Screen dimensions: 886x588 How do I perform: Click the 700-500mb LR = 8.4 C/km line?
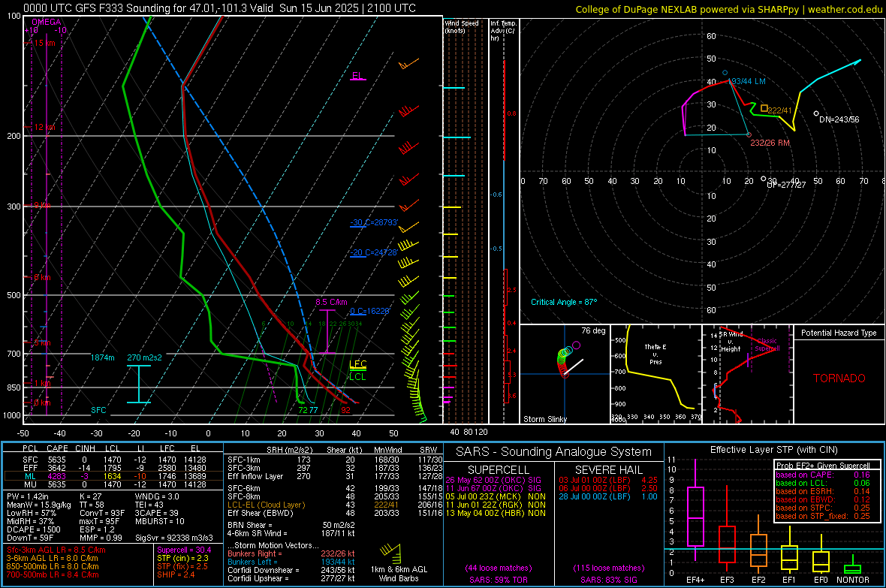coord(53,574)
